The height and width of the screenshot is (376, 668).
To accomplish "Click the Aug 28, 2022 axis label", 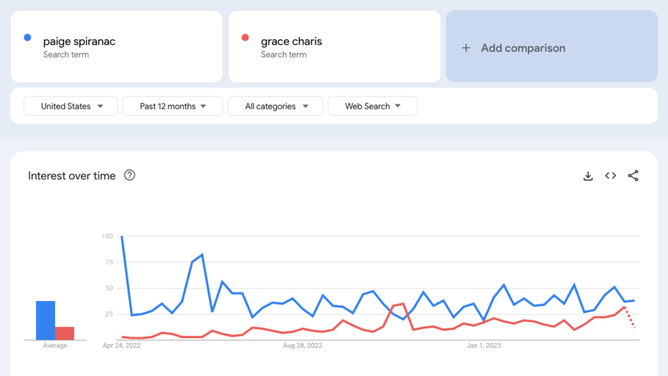I will tap(302, 345).
